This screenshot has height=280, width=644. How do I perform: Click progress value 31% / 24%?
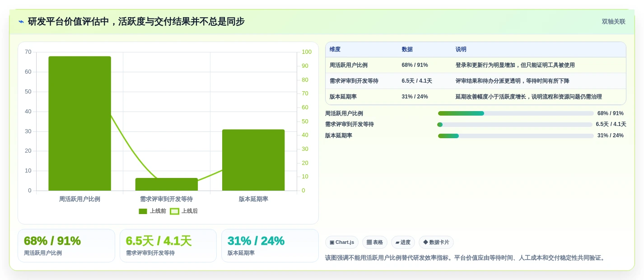[x=611, y=135]
